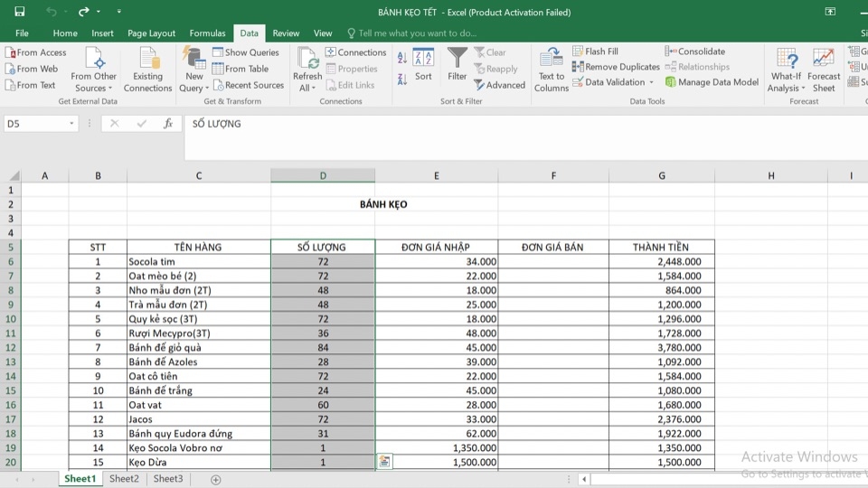Switch to Sheet3 tab
Viewport: 868px width, 488px height.
click(x=168, y=479)
